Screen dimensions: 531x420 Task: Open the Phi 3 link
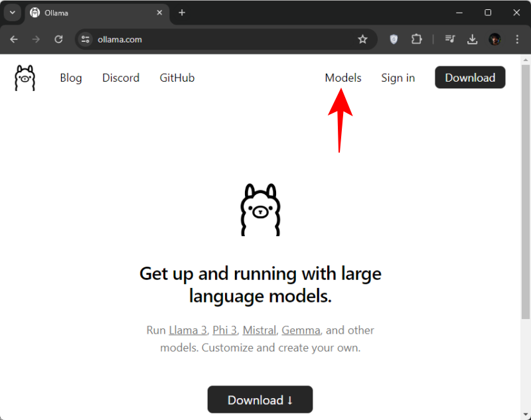click(224, 330)
